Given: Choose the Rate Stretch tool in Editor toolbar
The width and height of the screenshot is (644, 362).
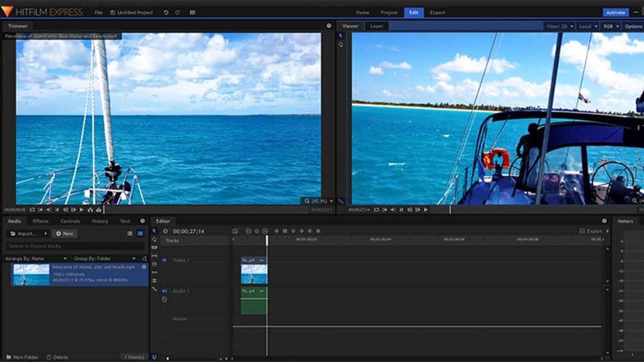Looking at the screenshot, I should (x=154, y=288).
